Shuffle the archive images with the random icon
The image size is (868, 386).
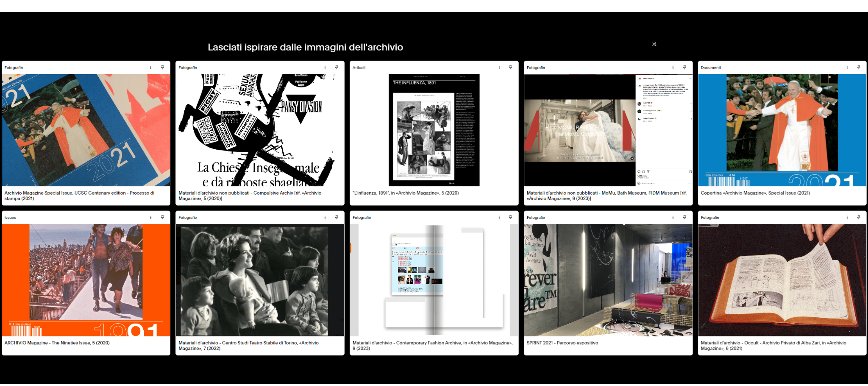(x=654, y=44)
